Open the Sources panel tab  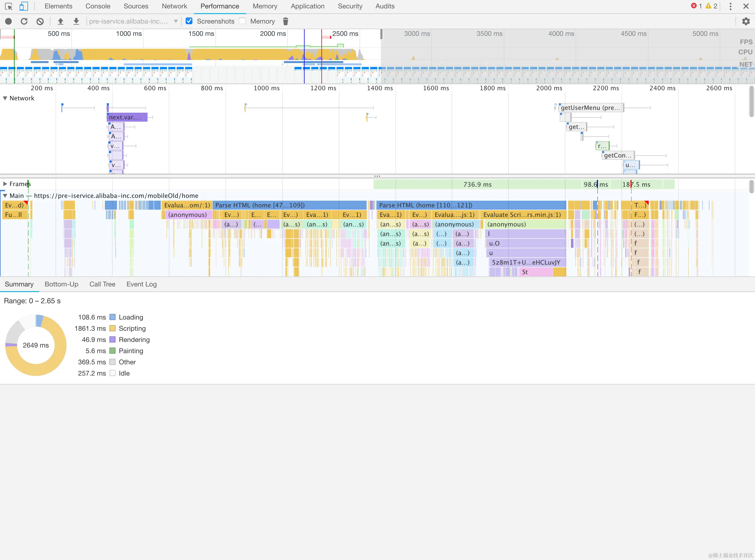pos(136,6)
